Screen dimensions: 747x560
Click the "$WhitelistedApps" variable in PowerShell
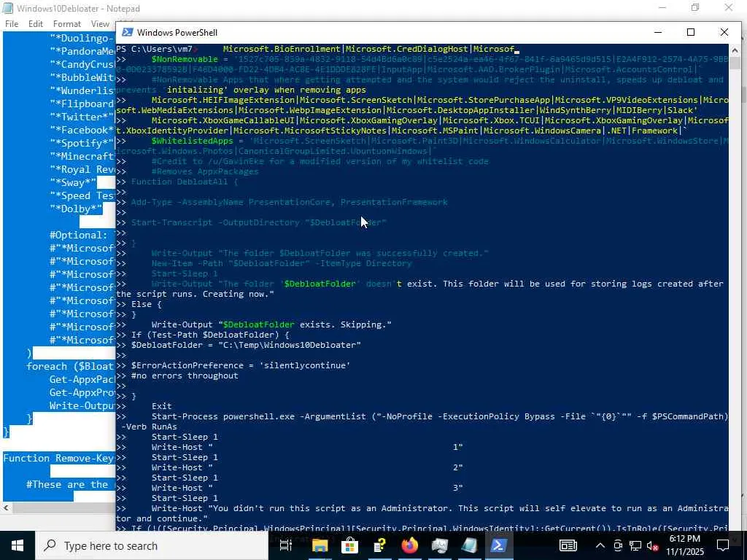pos(192,141)
